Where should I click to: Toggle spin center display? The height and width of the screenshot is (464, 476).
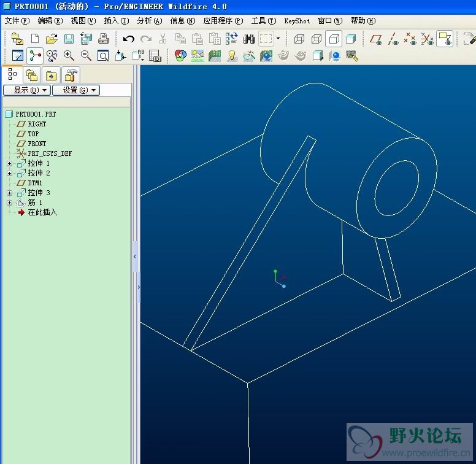point(34,56)
